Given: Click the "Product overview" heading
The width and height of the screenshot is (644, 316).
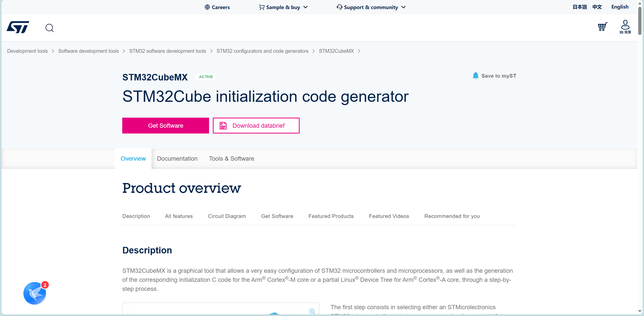Looking at the screenshot, I should click(182, 188).
